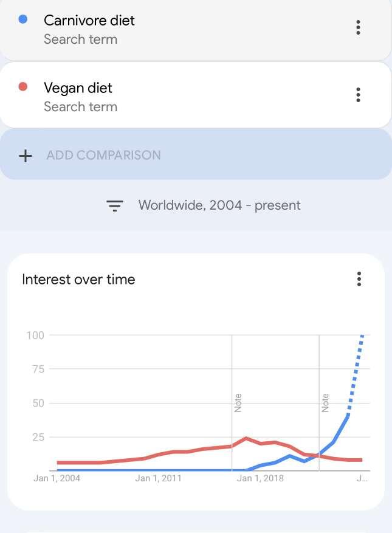Click the plus icon beside Add Comparison
The height and width of the screenshot is (533, 392).
[x=26, y=156]
